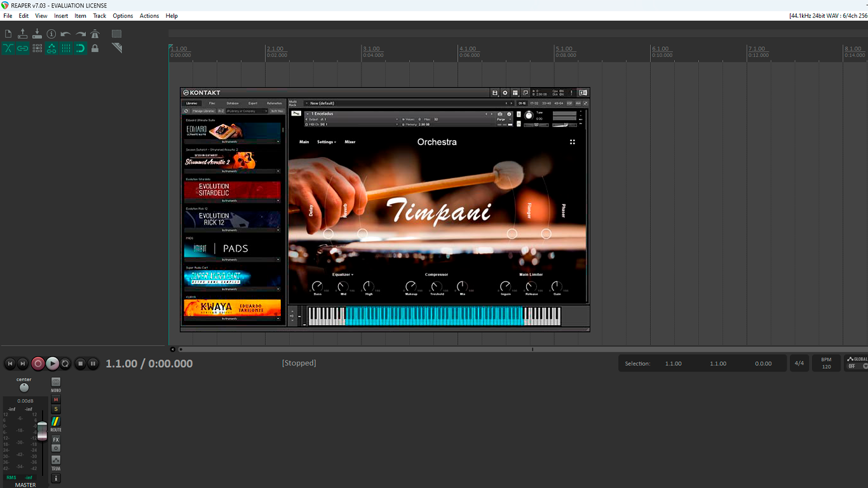Open the Main page of Orchestra instrument
The height and width of the screenshot is (488, 868).
pos(304,142)
